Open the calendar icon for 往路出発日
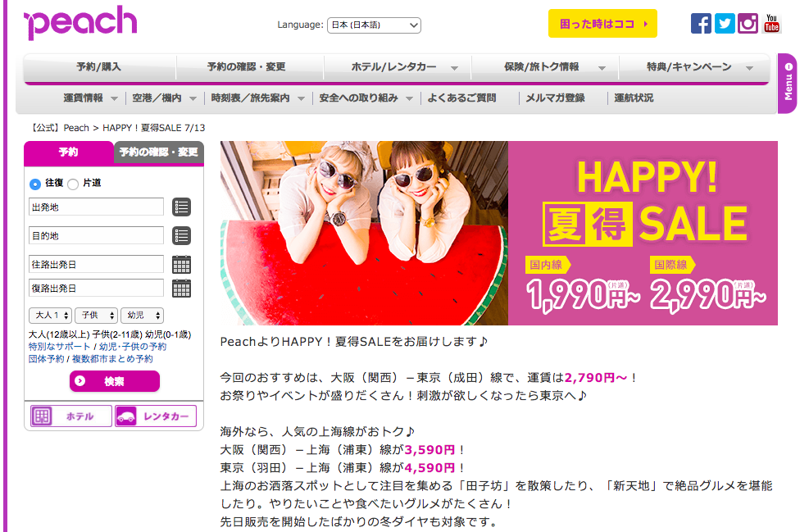The width and height of the screenshot is (809, 532). (x=181, y=265)
